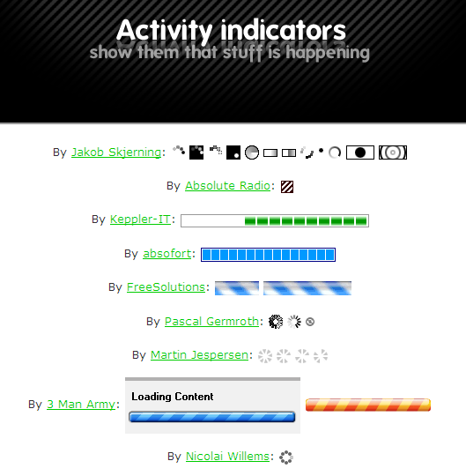Visit the 3 Man Army link
This screenshot has height=476, width=466.
click(81, 404)
